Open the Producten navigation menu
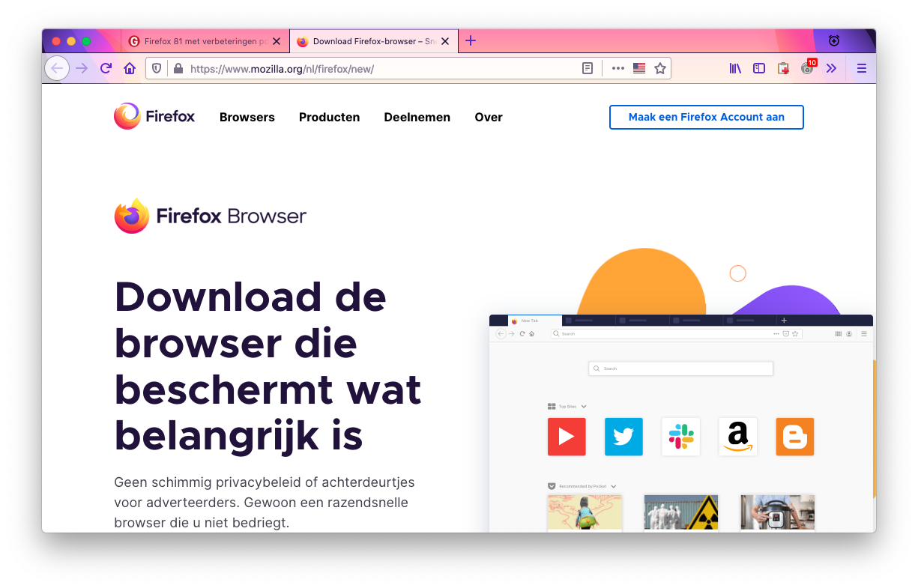 329,117
